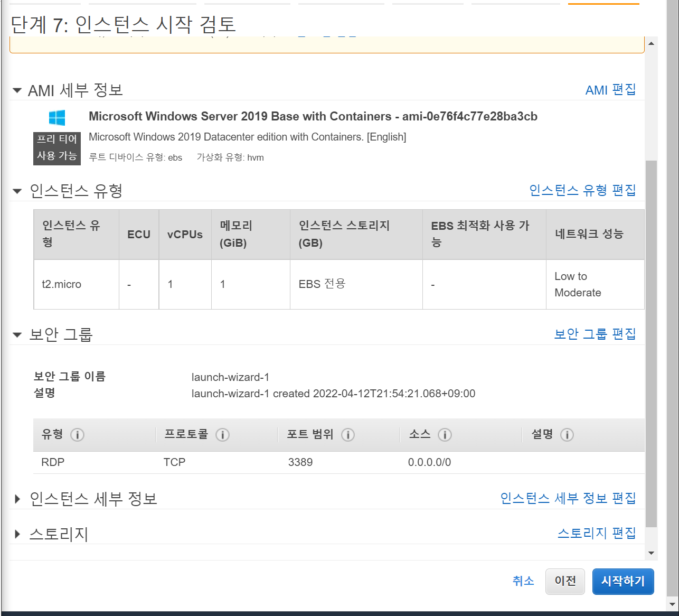679x616 pixels.
Task: Click the vCPUs column header
Action: (x=185, y=235)
